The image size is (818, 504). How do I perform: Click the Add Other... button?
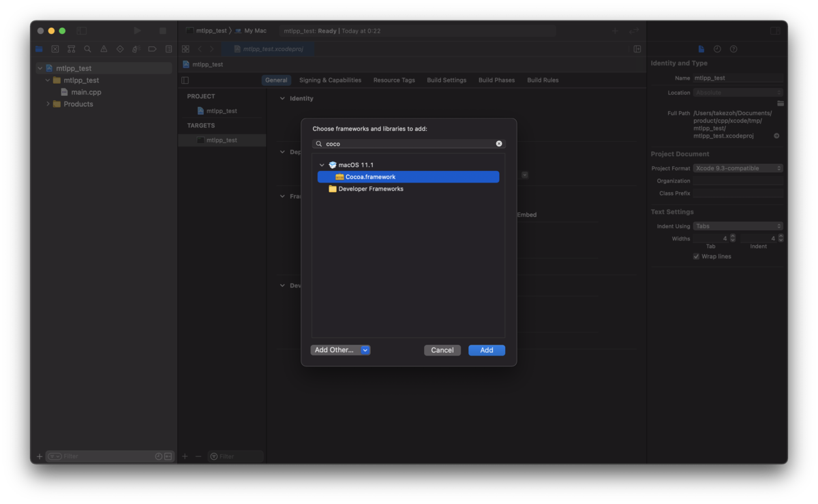[x=335, y=350]
